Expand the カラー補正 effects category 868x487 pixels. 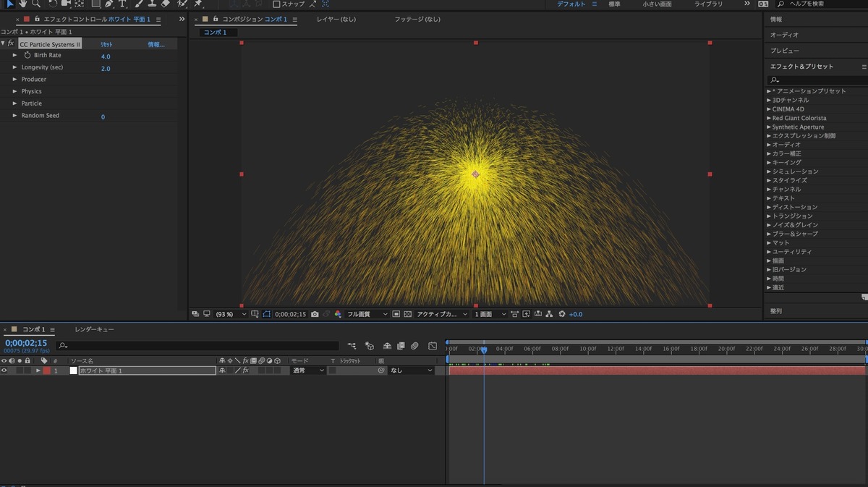769,153
